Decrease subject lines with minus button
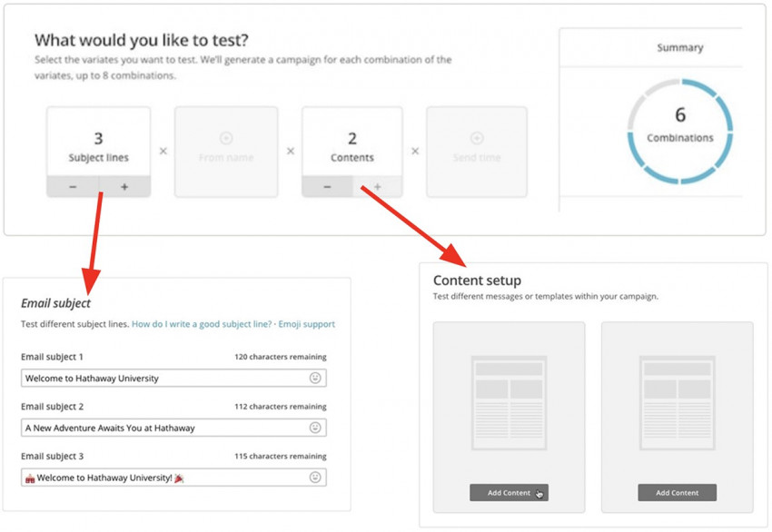This screenshot has height=532, width=772. [73, 186]
